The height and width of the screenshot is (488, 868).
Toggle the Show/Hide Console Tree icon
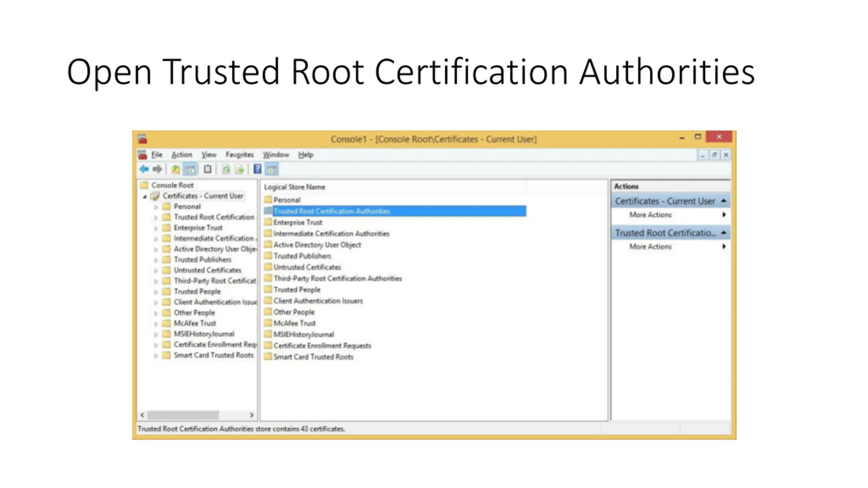pyautogui.click(x=190, y=169)
